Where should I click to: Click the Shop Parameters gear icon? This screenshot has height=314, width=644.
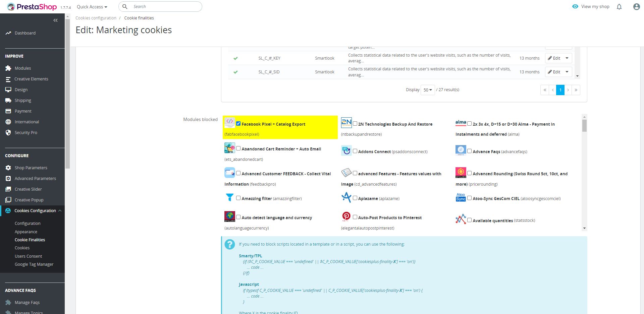pyautogui.click(x=8, y=168)
